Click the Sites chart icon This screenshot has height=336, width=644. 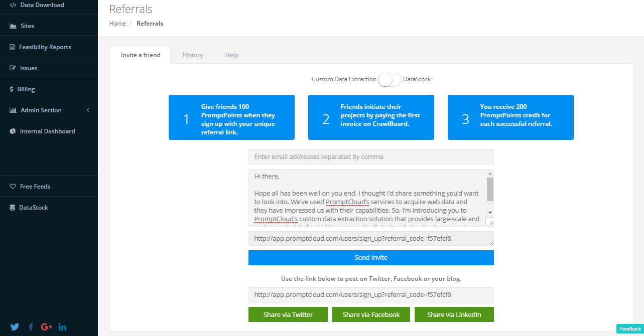13,26
